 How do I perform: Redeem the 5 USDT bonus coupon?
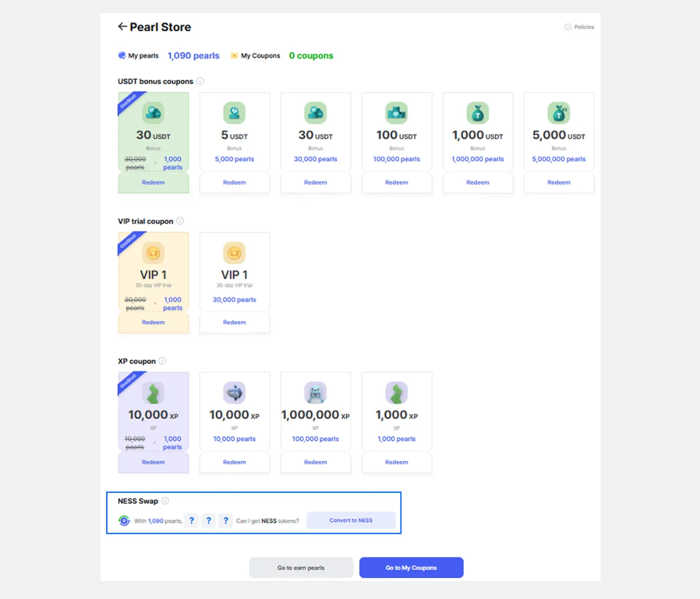click(234, 183)
